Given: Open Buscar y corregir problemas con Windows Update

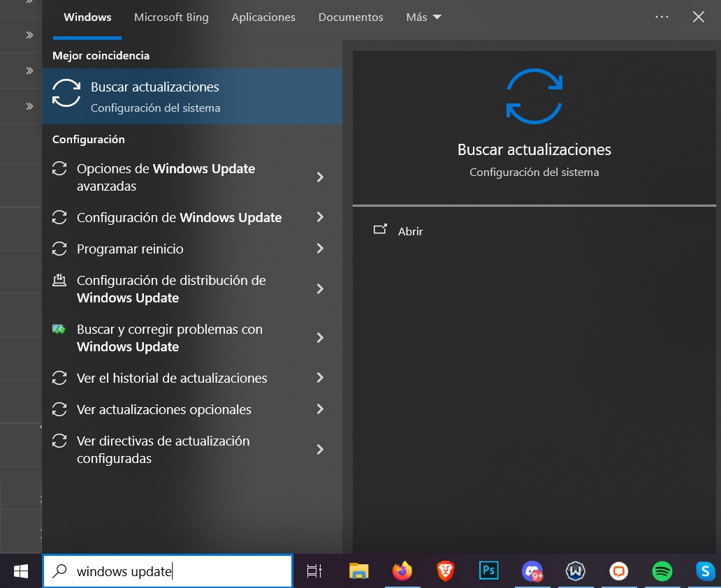Looking at the screenshot, I should (191, 338).
